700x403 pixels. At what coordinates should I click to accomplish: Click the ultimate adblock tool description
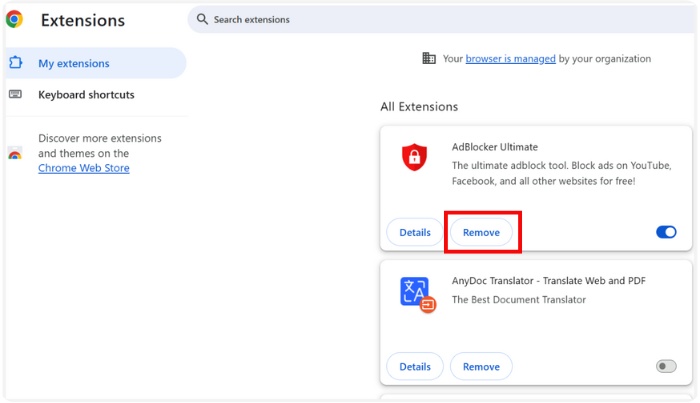click(x=562, y=173)
